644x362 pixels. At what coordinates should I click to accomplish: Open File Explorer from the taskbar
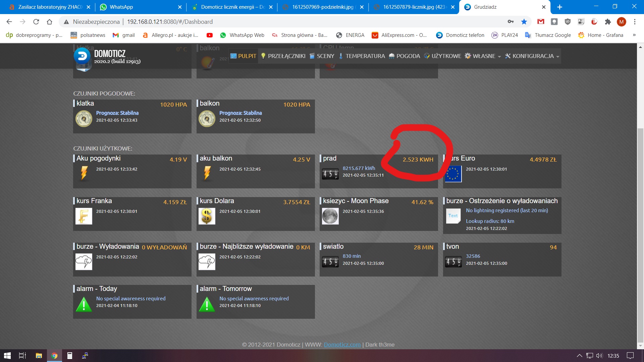coord(39,356)
